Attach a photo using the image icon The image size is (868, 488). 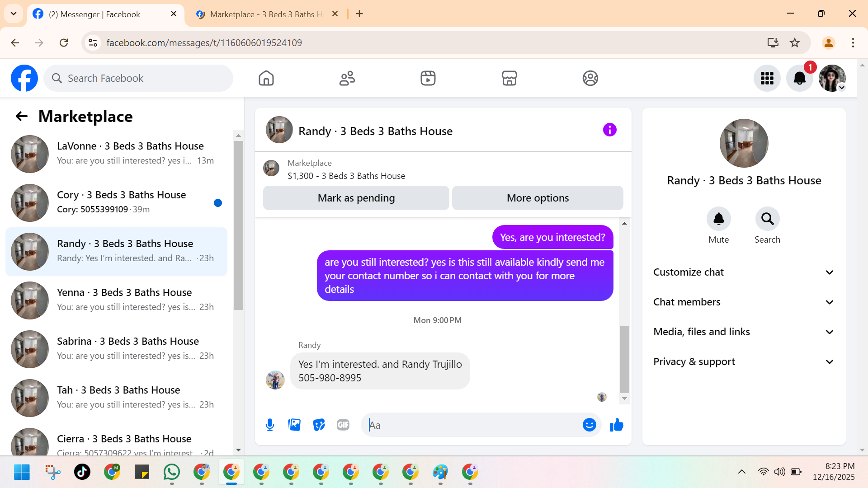point(294,425)
